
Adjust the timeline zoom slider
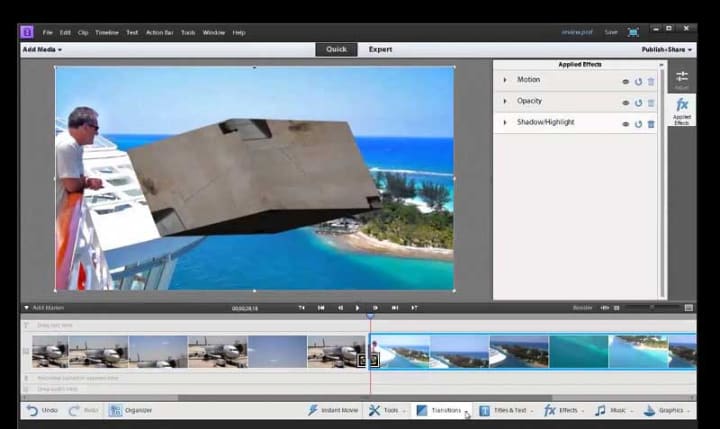click(x=651, y=307)
